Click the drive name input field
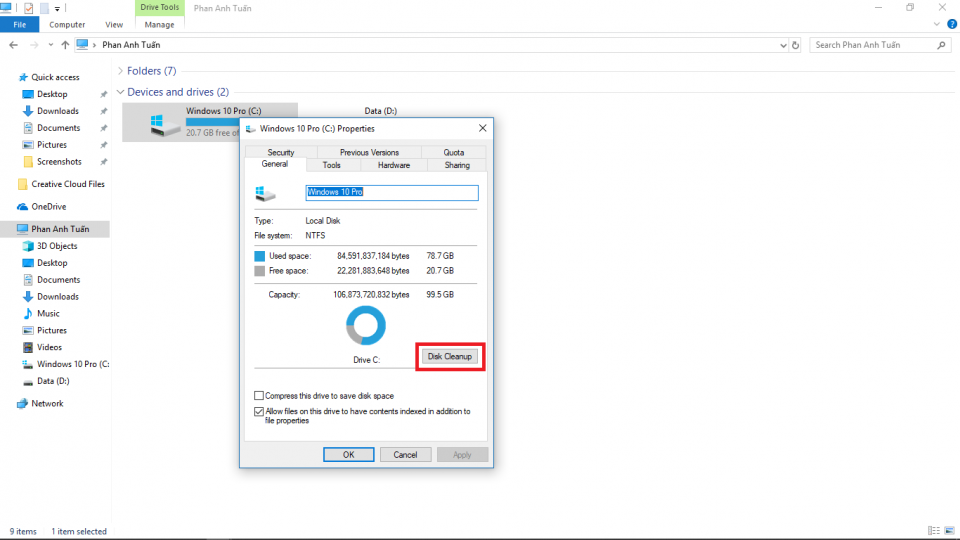 (x=392, y=192)
